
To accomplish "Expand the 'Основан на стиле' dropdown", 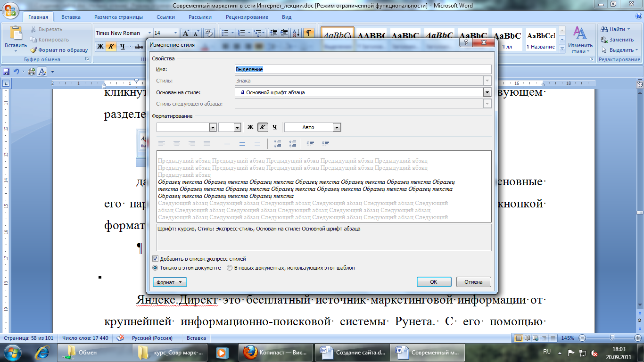I will (x=487, y=92).
